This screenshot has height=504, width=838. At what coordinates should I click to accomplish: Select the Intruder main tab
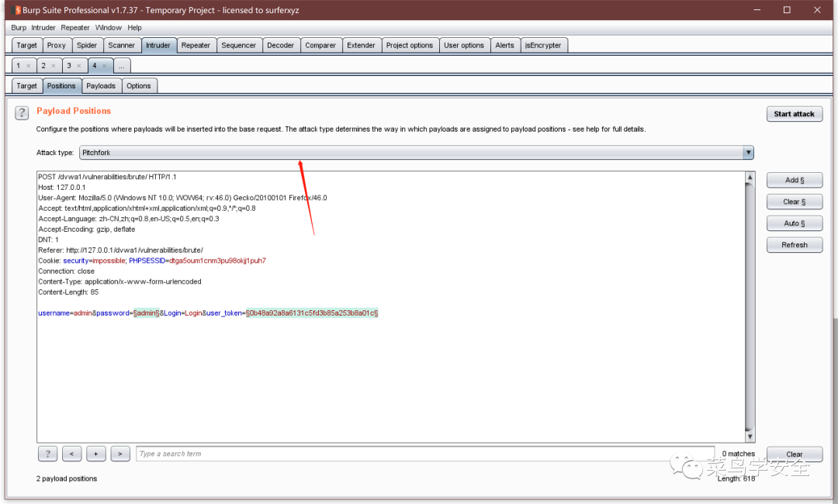point(158,46)
